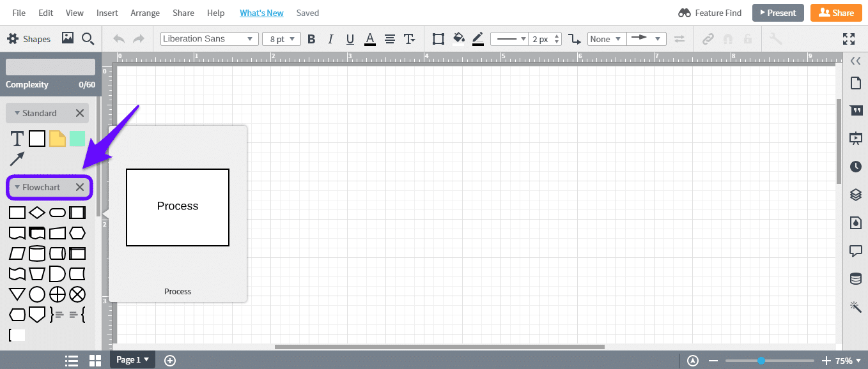Select the diamond decision shape
Image resolution: width=868 pixels, height=369 pixels.
click(x=36, y=212)
